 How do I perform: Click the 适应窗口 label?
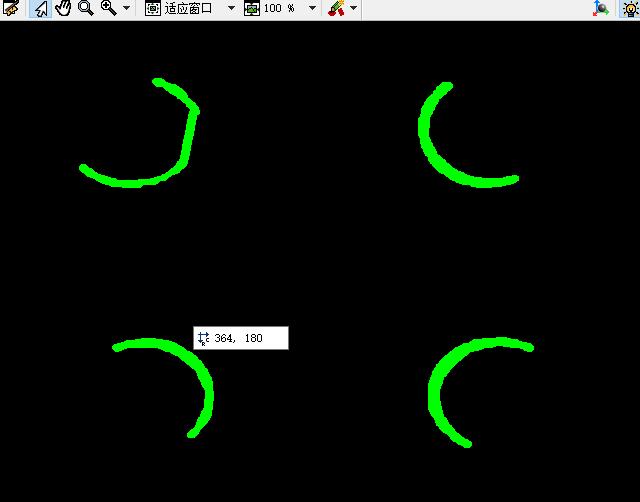click(189, 8)
